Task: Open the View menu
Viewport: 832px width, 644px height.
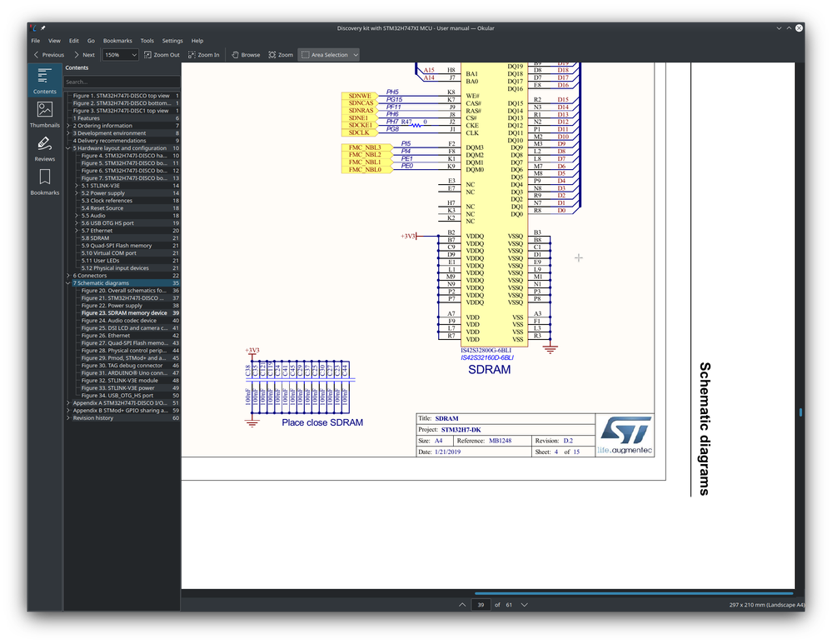Action: click(x=54, y=40)
